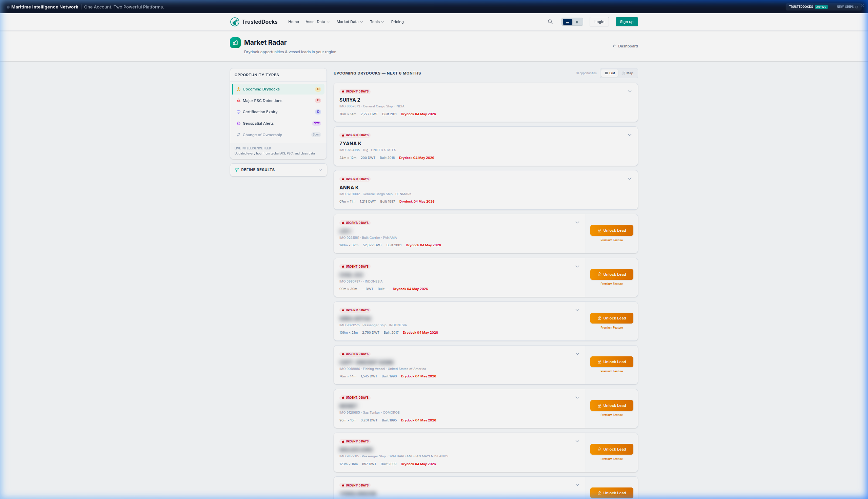Expand the Panama Bulk Carrier card

tap(577, 223)
